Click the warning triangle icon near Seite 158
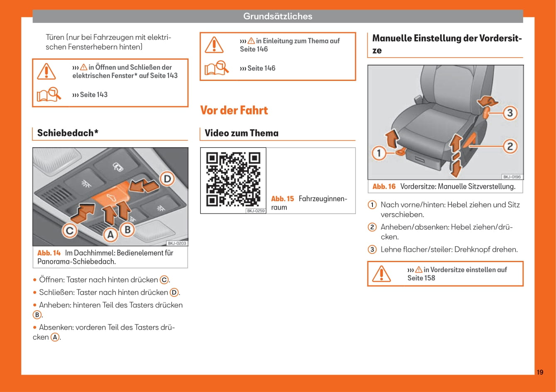 click(x=381, y=274)
